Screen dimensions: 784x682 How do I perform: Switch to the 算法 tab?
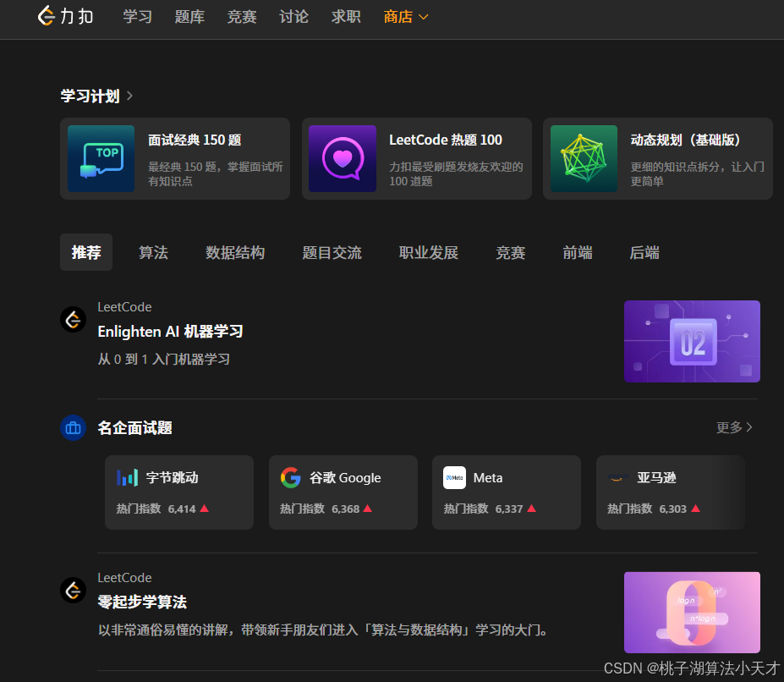click(x=153, y=252)
